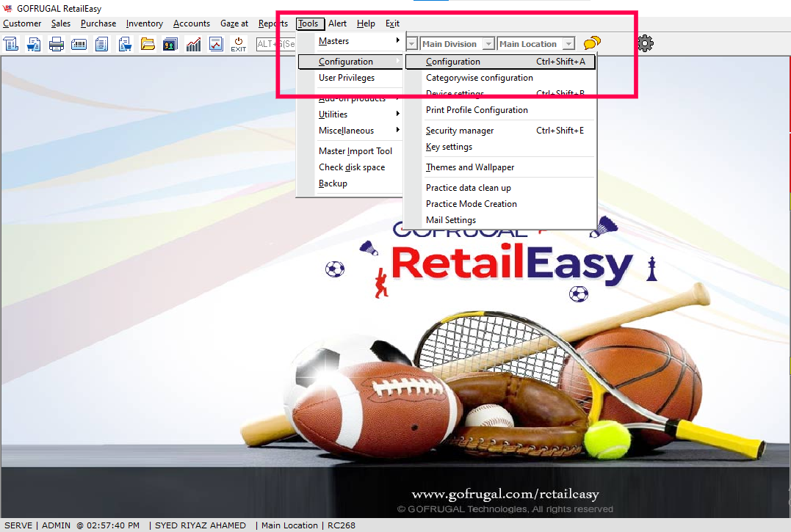Click the lined report sheet toolbar icon
791x532 pixels.
coord(102,44)
